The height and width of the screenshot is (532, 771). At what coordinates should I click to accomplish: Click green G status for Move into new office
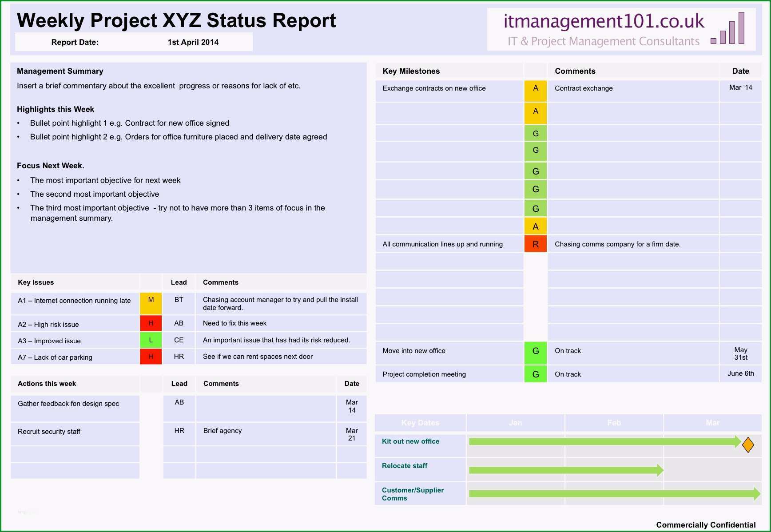536,353
